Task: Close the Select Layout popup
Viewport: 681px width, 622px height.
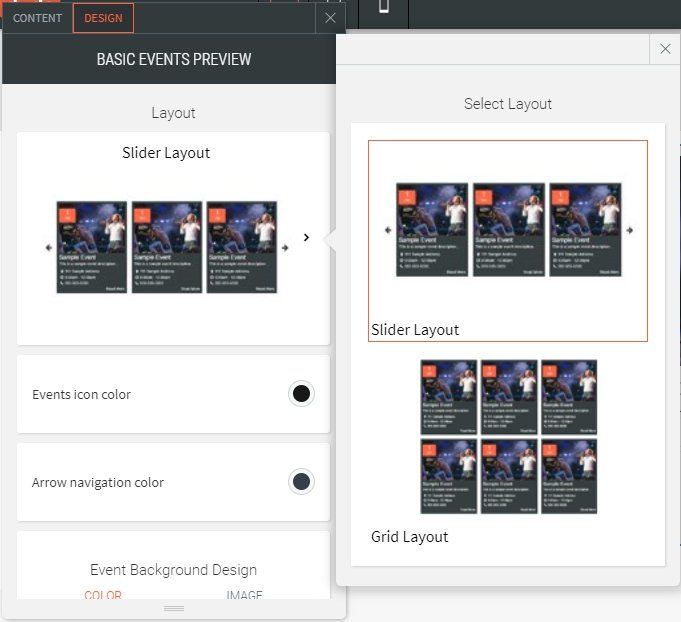Action: click(665, 49)
